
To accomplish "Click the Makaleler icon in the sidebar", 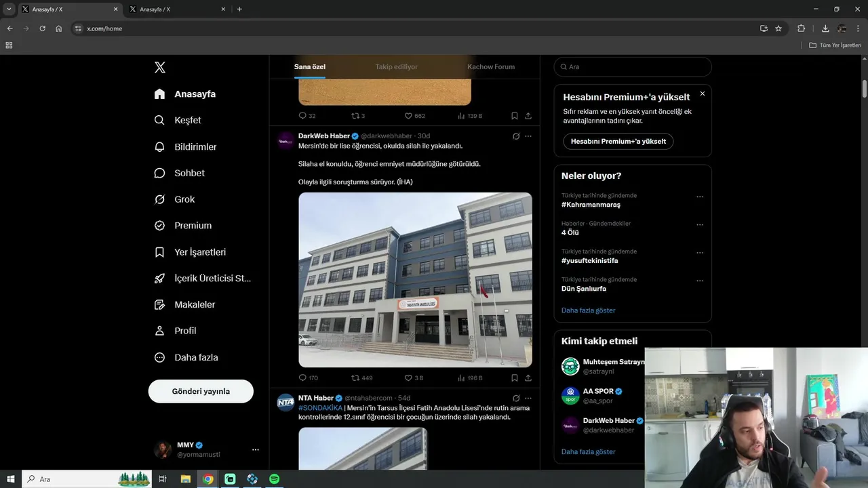I will [x=159, y=305].
